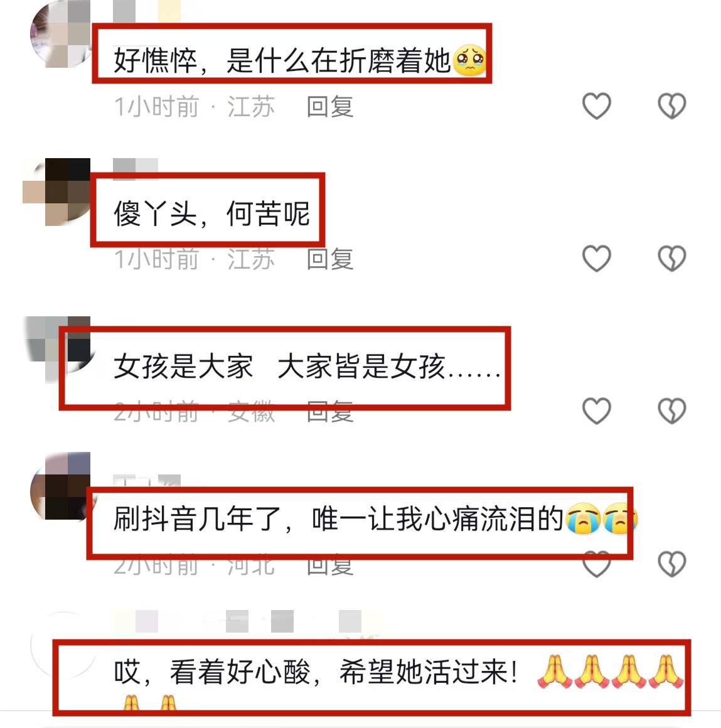Open profile avatar of first commenter
The height and width of the screenshot is (728, 721).
point(61,33)
